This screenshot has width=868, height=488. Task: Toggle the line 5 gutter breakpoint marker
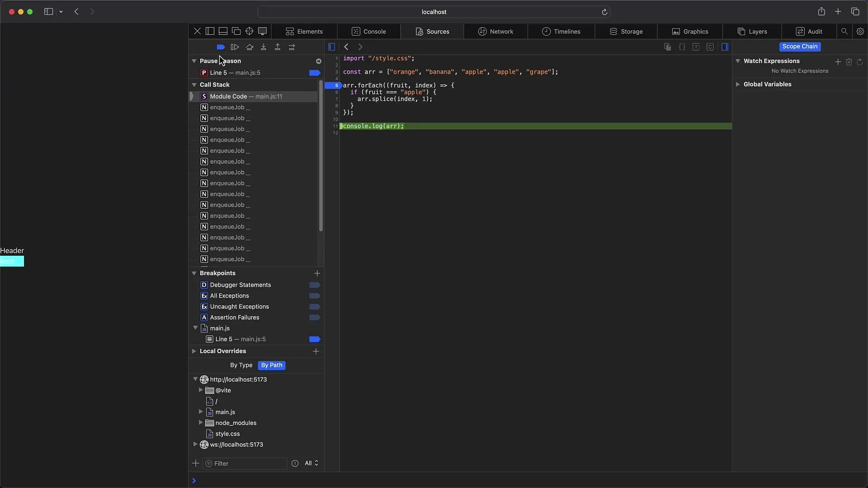pyautogui.click(x=333, y=85)
